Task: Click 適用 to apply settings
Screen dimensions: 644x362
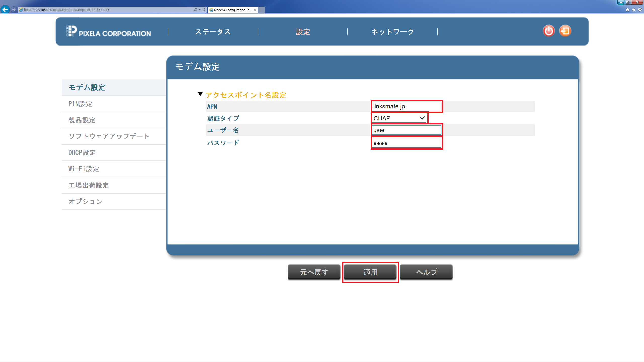Action: coord(370,272)
